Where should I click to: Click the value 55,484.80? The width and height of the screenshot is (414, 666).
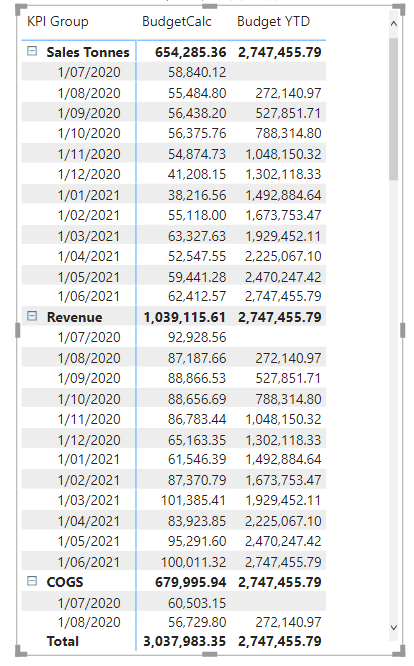pos(197,93)
